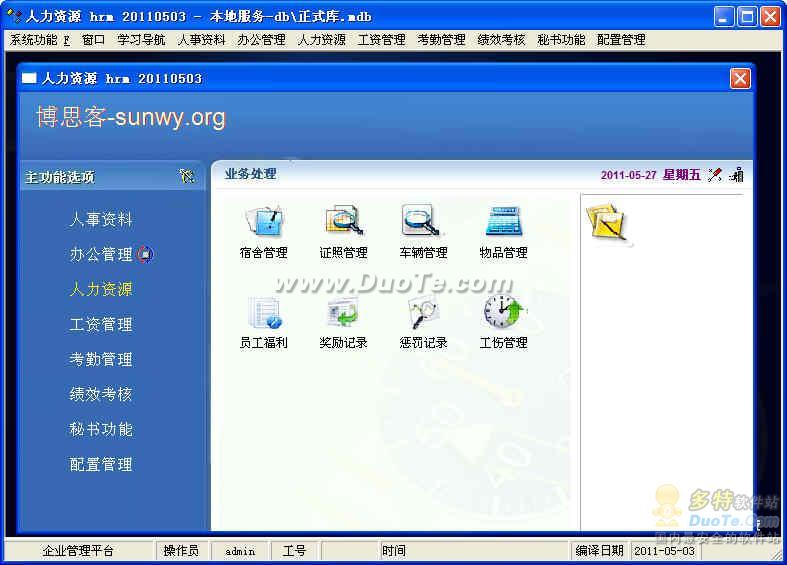Select 办公管理 in the sidebar
787x565 pixels.
pos(101,254)
